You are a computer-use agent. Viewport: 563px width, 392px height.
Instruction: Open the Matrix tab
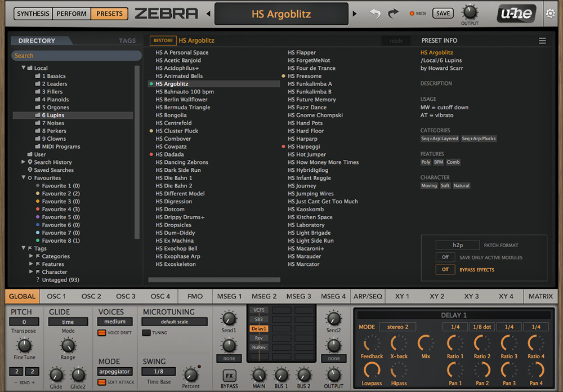[540, 296]
